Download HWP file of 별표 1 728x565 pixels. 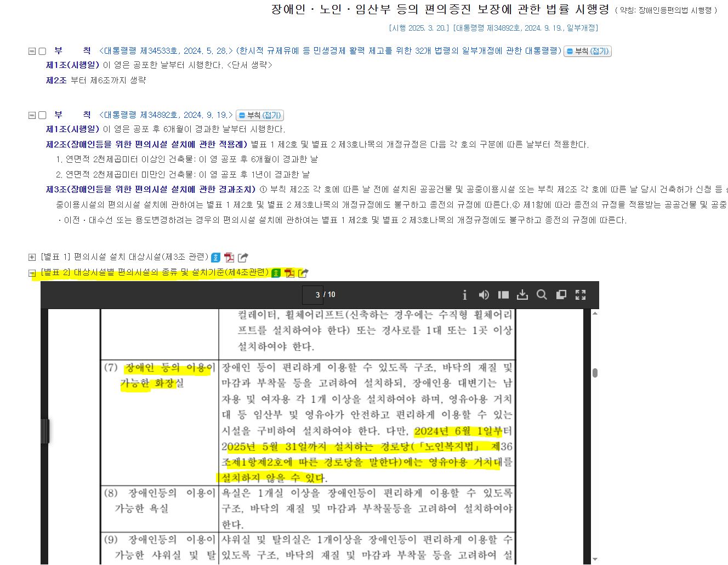click(216, 257)
